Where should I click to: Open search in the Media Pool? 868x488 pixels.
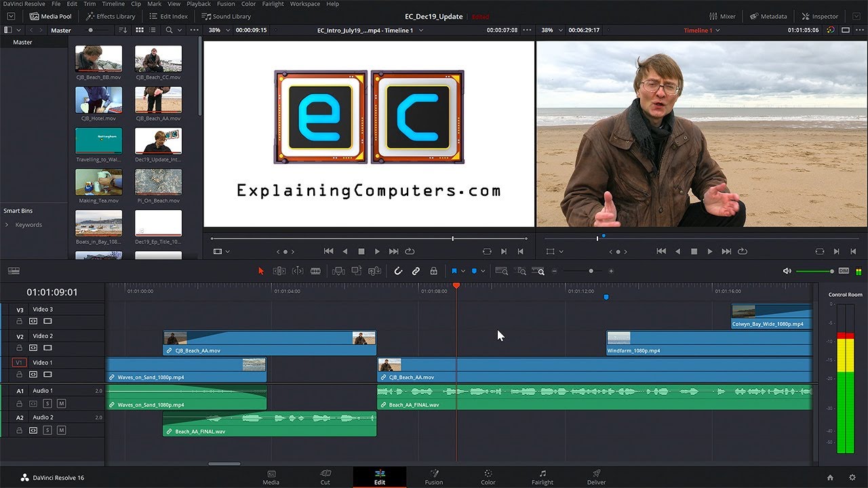pos(169,30)
